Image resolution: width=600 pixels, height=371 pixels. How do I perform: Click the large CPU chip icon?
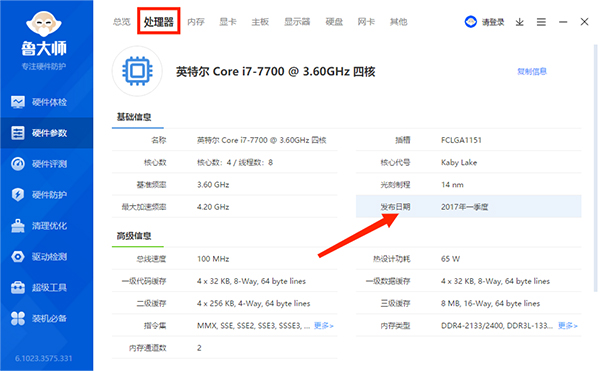pyautogui.click(x=137, y=71)
